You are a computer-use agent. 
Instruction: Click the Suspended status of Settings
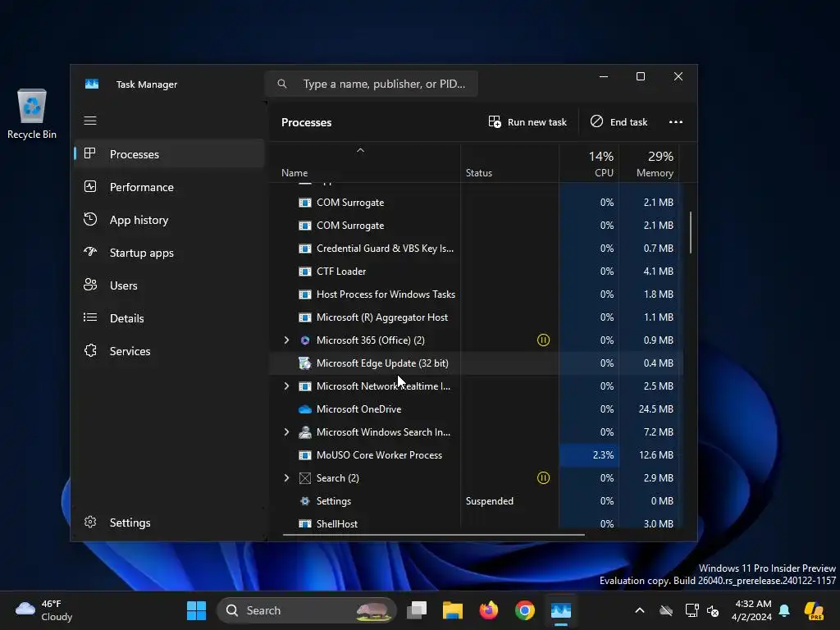[x=489, y=501]
